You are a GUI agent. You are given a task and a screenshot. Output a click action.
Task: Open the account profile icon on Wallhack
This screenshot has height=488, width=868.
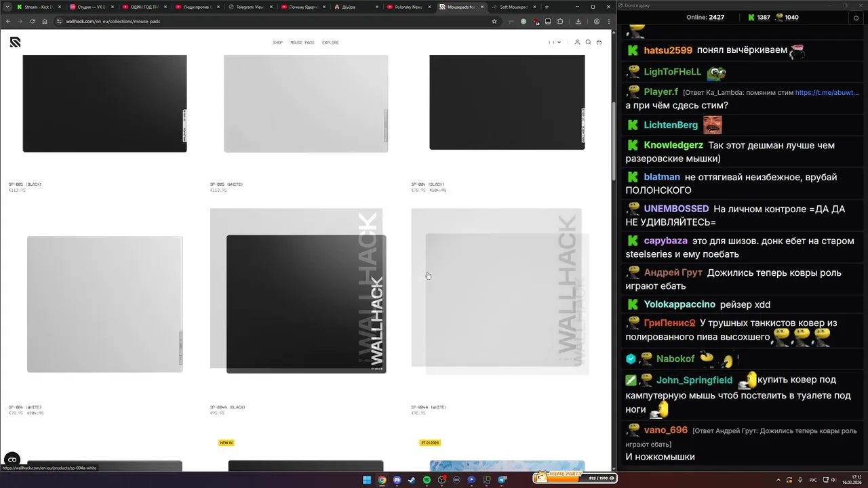point(577,42)
